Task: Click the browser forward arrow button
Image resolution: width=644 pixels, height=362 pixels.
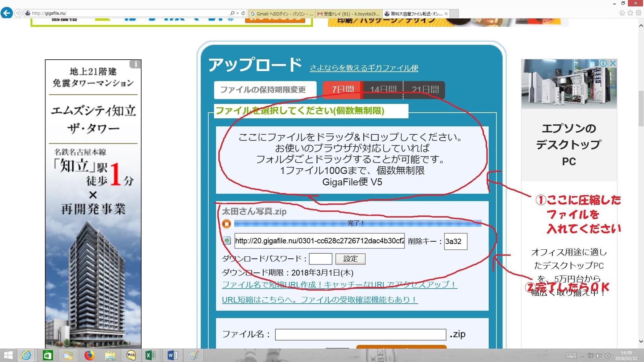Action: pos(18,13)
